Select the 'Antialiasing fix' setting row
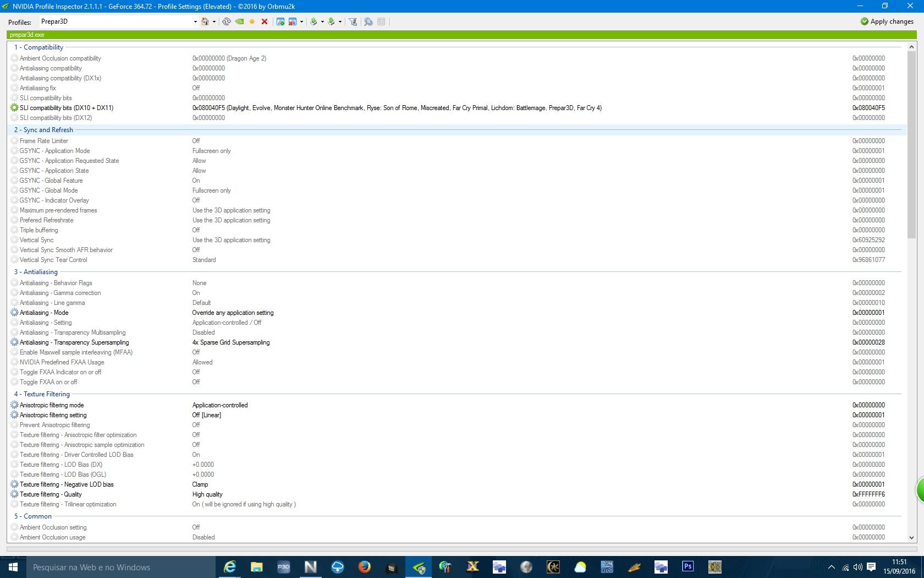The height and width of the screenshot is (578, 924). [x=457, y=88]
